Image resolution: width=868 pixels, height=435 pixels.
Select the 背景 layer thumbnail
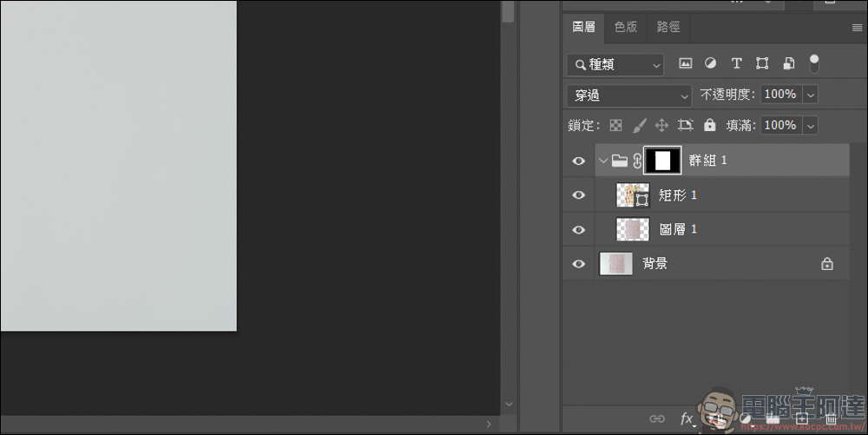pos(616,264)
